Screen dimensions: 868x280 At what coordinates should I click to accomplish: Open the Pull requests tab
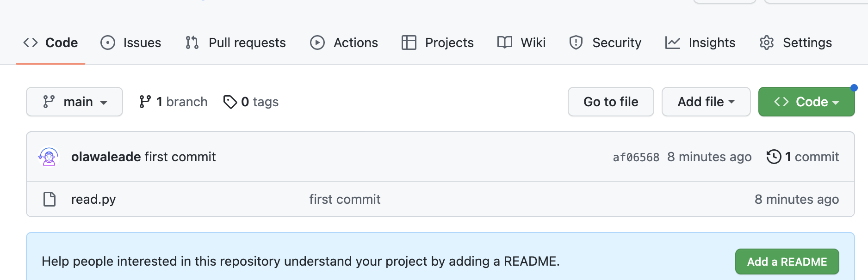[236, 43]
